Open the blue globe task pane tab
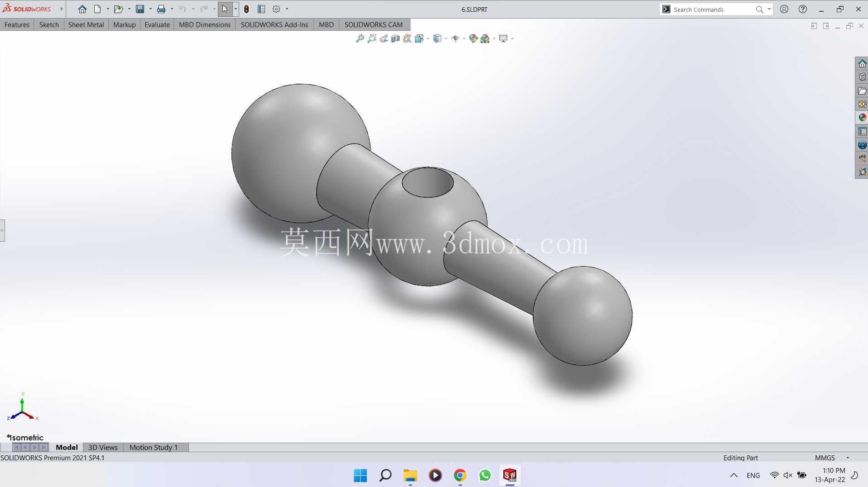The image size is (868, 487). 862,145
